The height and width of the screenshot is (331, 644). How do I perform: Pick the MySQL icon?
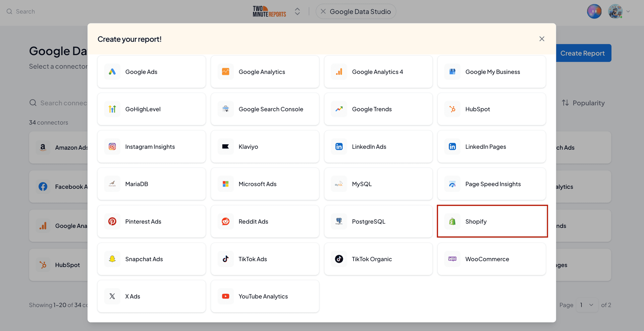pos(339,184)
